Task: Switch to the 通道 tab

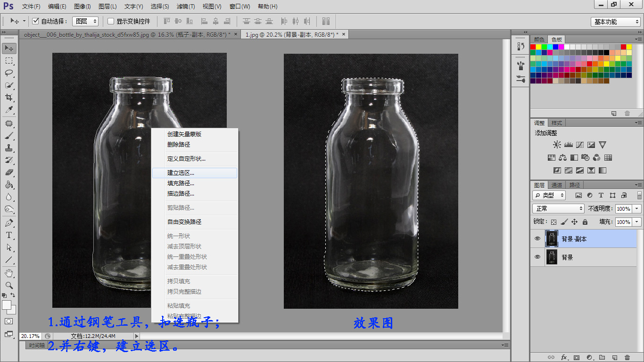Action: tap(557, 185)
